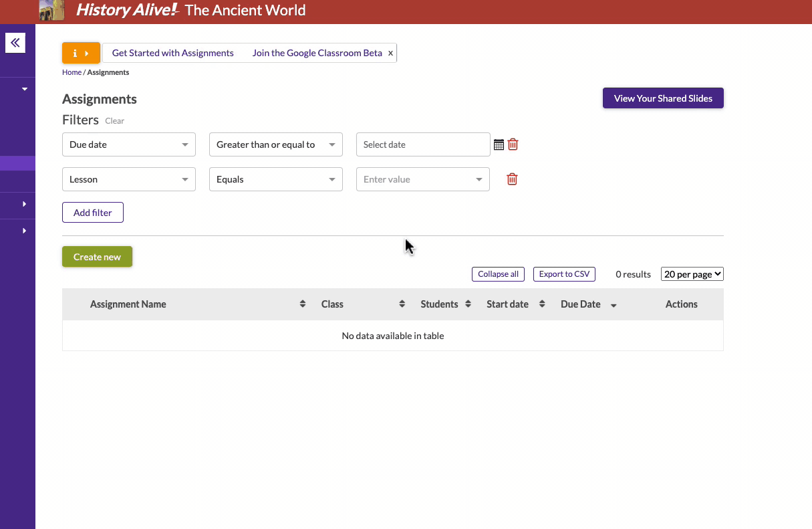Open the calendar date picker icon

tap(498, 144)
